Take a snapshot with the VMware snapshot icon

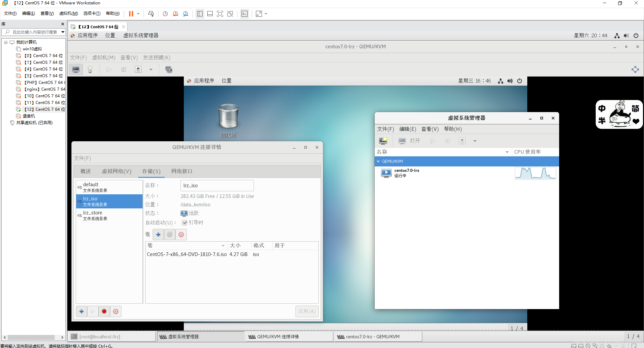pos(165,14)
